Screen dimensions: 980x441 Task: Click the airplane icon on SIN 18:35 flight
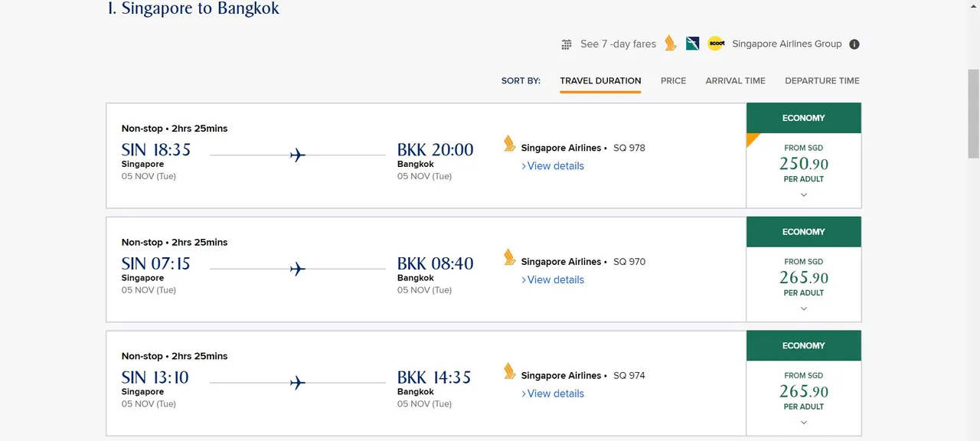point(298,155)
